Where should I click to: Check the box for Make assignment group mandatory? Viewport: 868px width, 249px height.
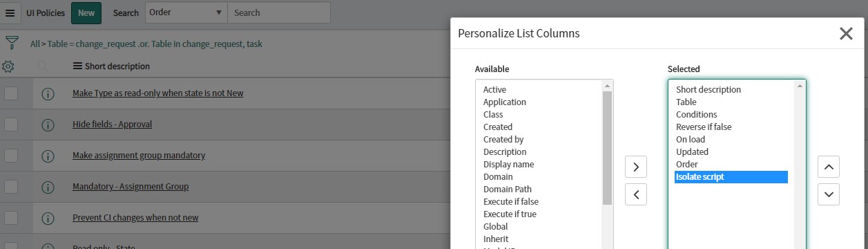pyautogui.click(x=11, y=156)
